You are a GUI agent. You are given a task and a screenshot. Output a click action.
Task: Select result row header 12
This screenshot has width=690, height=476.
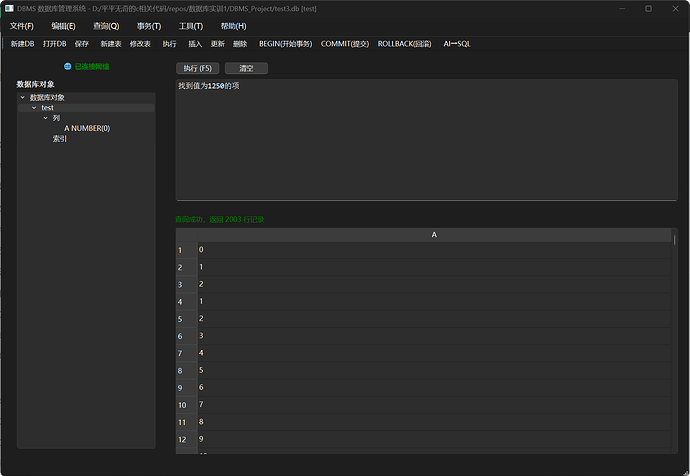click(187, 439)
